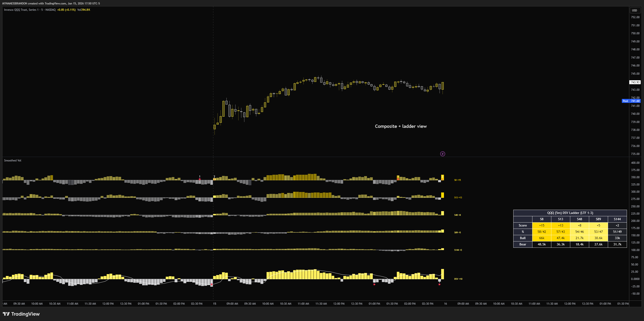Click the S8 column header in ladder table
This screenshot has width=644, height=321.
click(x=542, y=219)
